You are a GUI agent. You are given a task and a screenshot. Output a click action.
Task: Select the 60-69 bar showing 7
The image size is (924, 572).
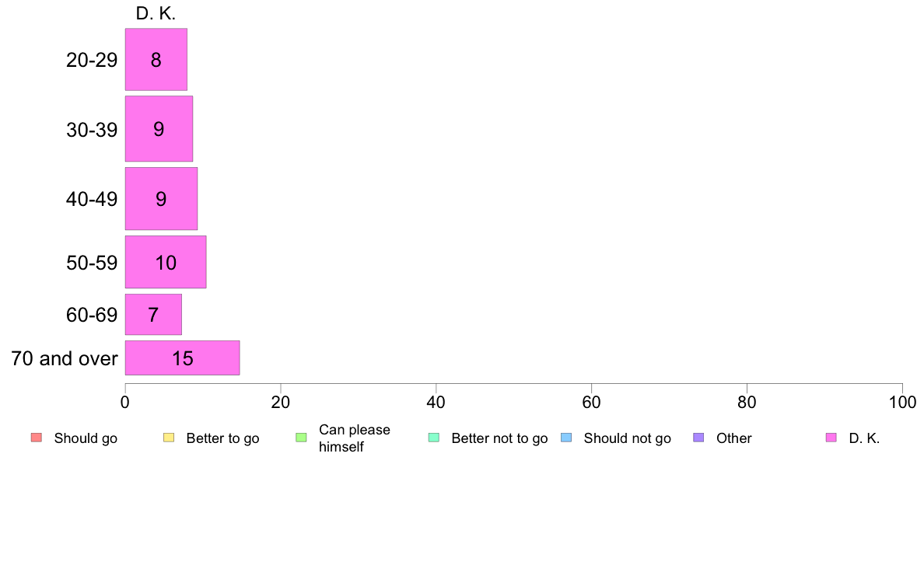click(153, 315)
